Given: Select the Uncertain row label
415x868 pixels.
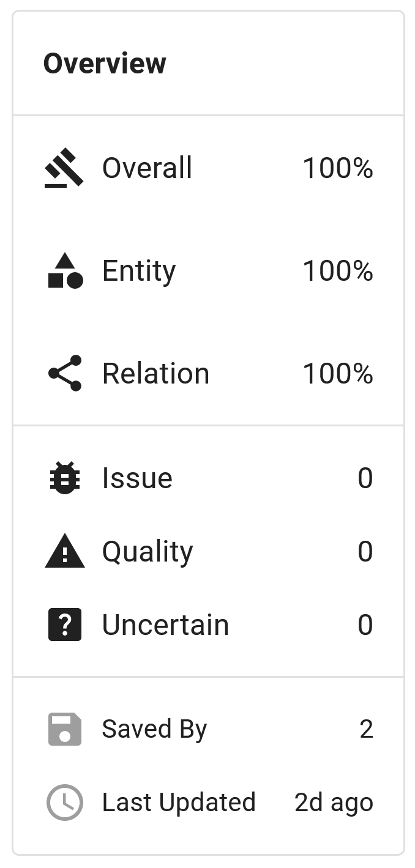Looking at the screenshot, I should click(165, 624).
